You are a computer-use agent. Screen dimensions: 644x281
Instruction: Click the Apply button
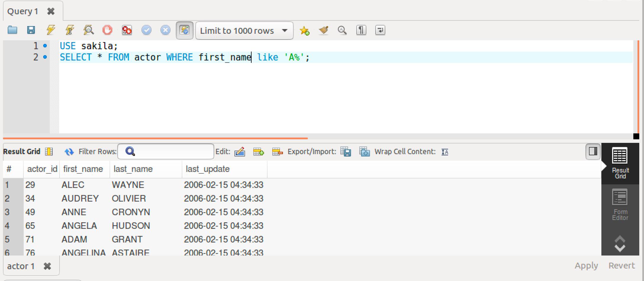pos(586,266)
